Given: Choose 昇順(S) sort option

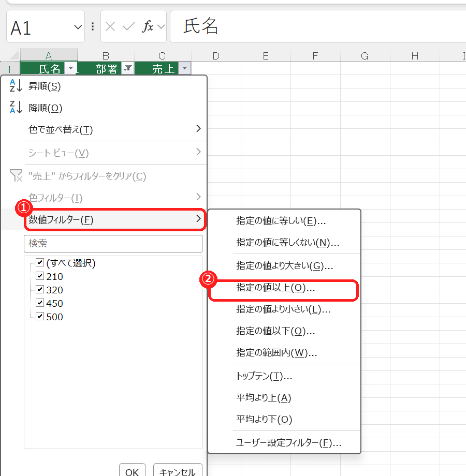Looking at the screenshot, I should click(x=105, y=86).
